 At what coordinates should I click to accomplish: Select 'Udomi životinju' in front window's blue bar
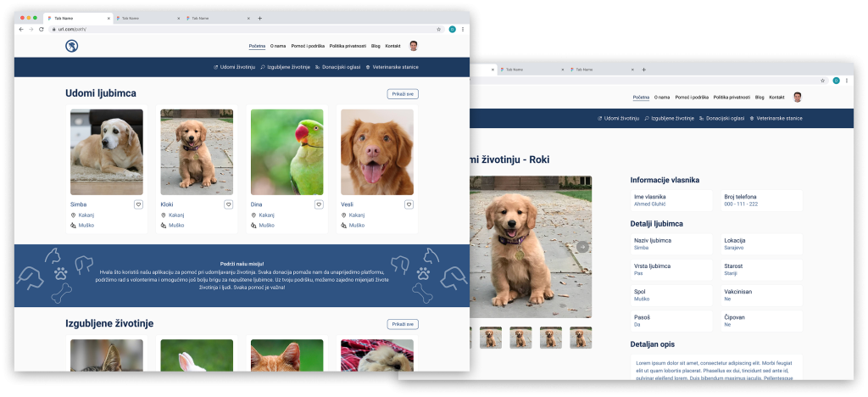pos(234,67)
